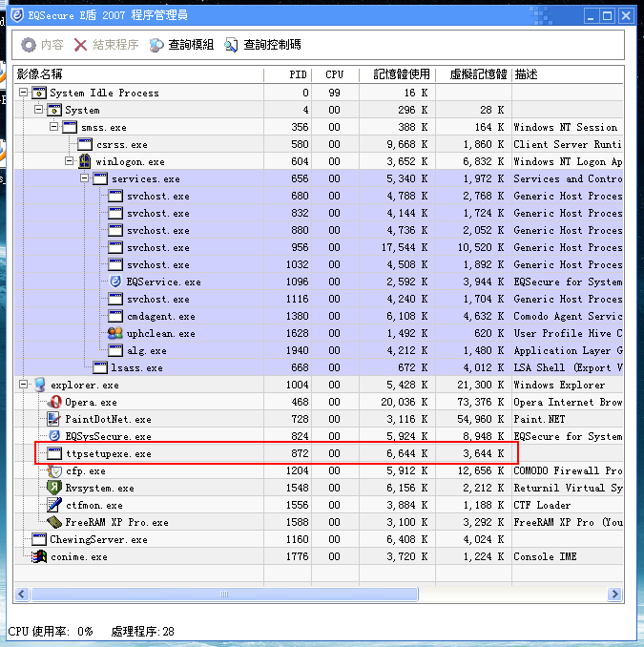This screenshot has height=647, width=644.
Task: Click virtual memory 54,960 K for PaintDotNet.exe
Action: click(481, 419)
